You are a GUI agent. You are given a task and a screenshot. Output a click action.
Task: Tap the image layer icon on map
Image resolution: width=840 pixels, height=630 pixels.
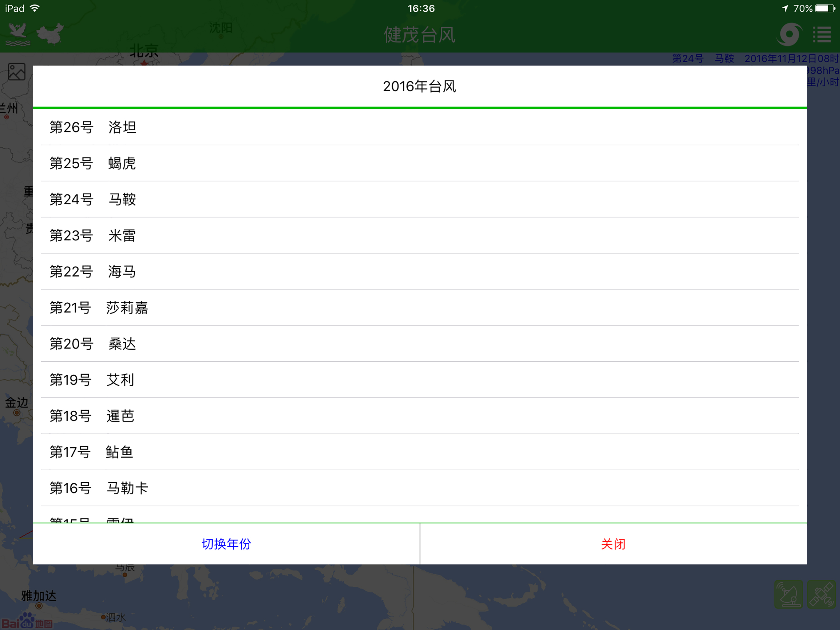click(x=17, y=71)
